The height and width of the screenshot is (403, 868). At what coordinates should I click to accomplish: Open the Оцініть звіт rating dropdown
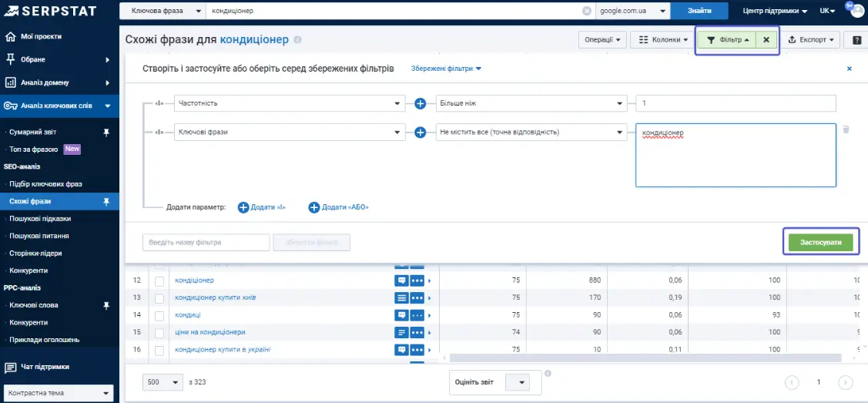point(518,382)
